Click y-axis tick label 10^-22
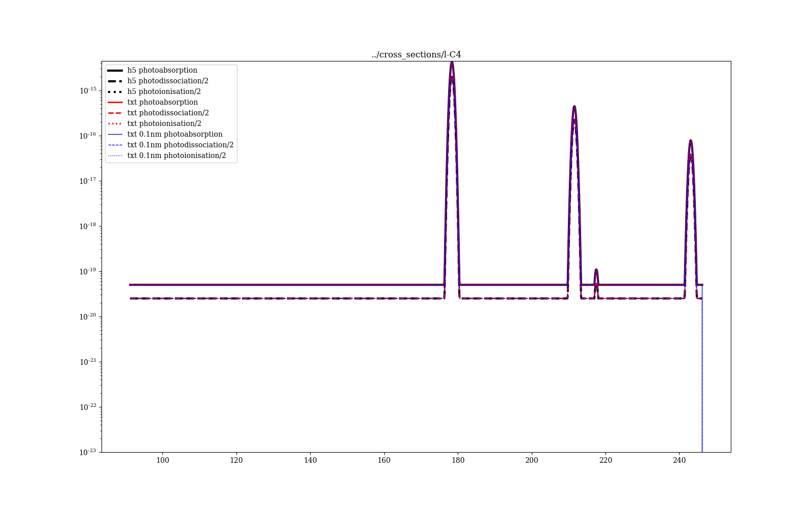812x508 pixels. tap(88, 407)
